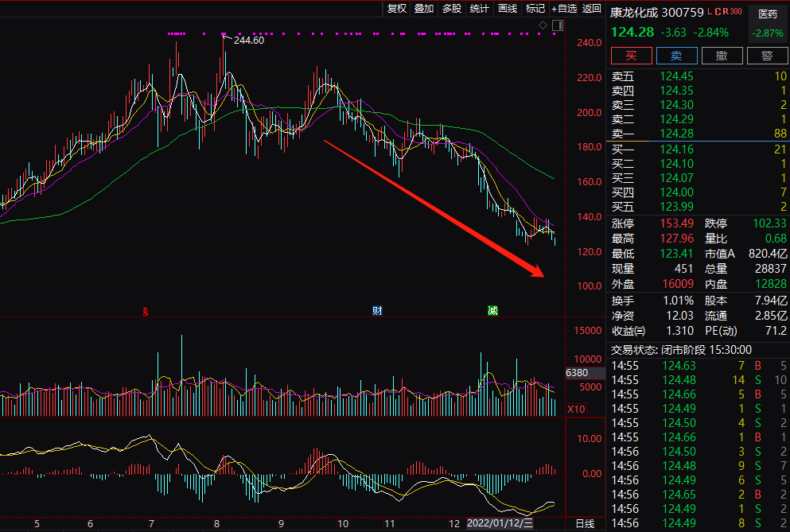Toggle the side panel layout icon
The width and height of the screenshot is (790, 532).
pos(556,26)
